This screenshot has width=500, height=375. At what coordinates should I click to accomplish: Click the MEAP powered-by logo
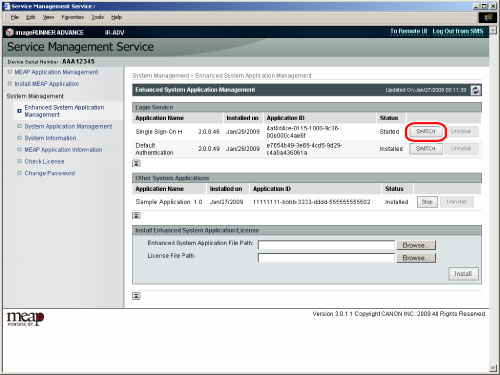(25, 319)
